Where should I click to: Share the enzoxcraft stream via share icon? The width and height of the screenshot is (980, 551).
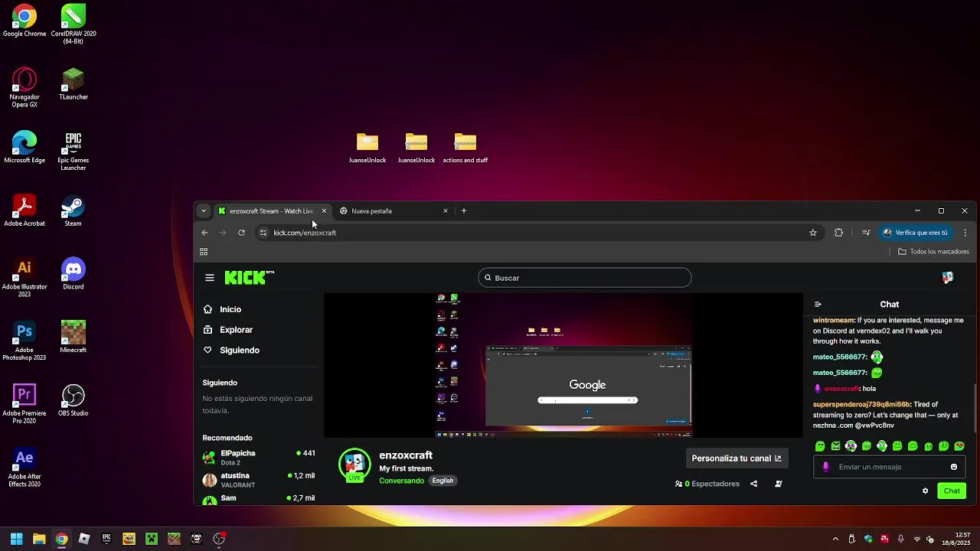pos(754,484)
